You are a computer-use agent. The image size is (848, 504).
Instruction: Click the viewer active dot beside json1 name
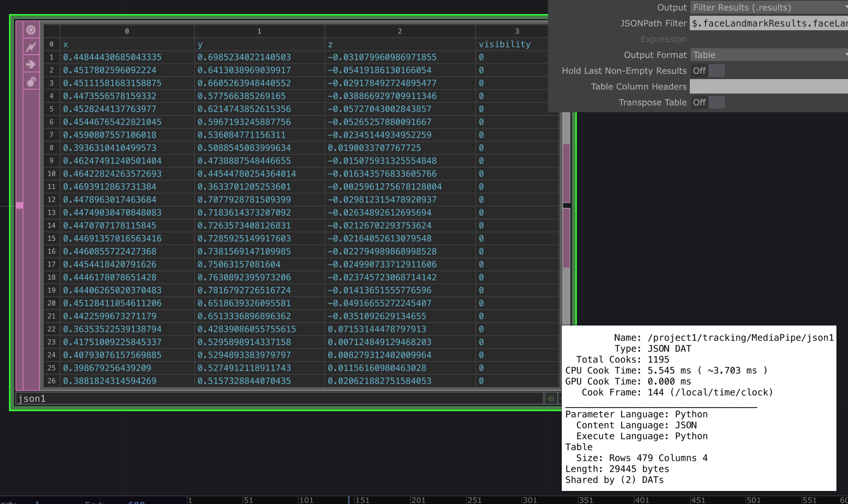click(551, 399)
